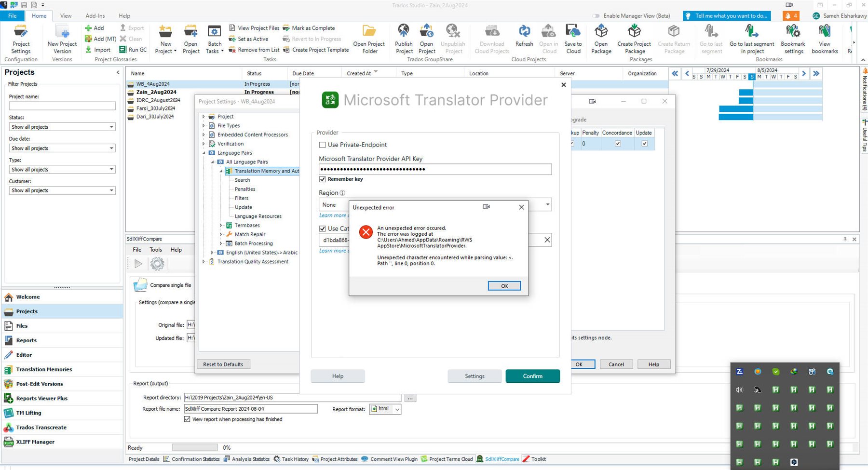Click Mark as Complete
Image resolution: width=868 pixels, height=470 pixels.
point(309,28)
